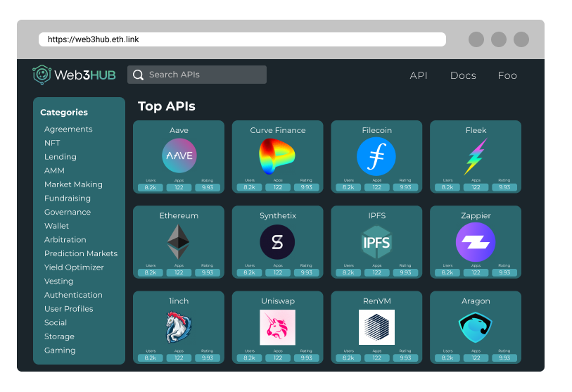The width and height of the screenshot is (572, 392).
Task: Open the Docs navigation link
Action: (463, 75)
